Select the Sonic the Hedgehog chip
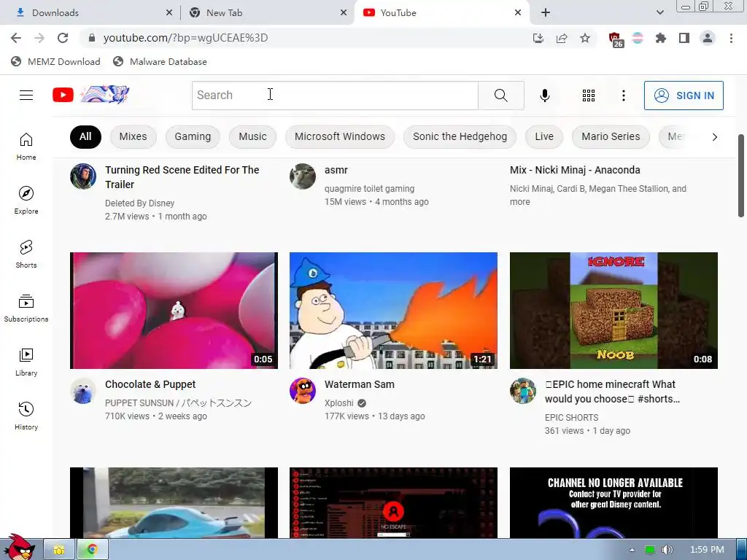Screen dimensions: 747x560 click(x=460, y=136)
